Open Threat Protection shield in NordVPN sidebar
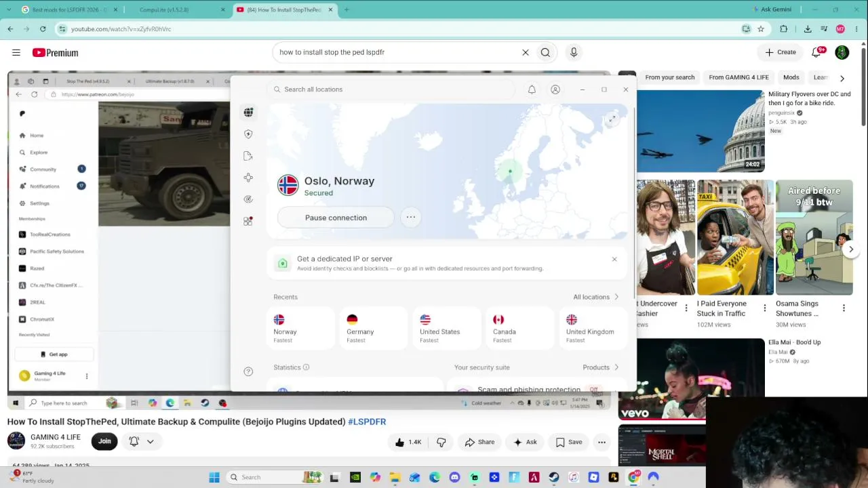868x488 pixels. 248,134
